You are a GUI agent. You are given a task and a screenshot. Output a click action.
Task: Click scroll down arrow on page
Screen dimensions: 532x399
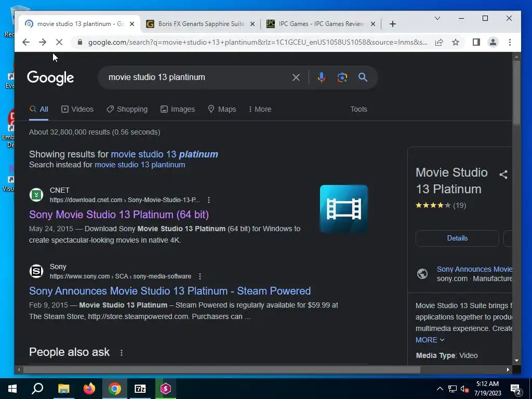tap(516, 361)
